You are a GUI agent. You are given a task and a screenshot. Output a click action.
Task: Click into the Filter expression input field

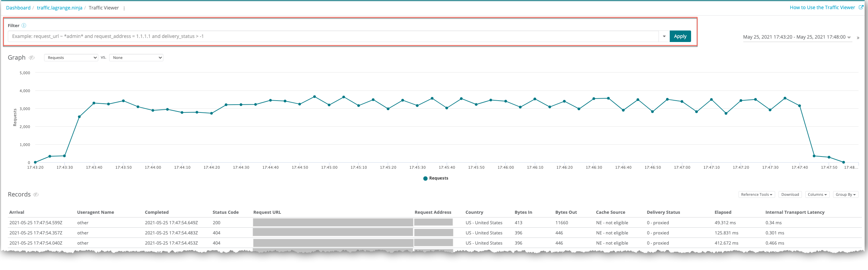[332, 36]
